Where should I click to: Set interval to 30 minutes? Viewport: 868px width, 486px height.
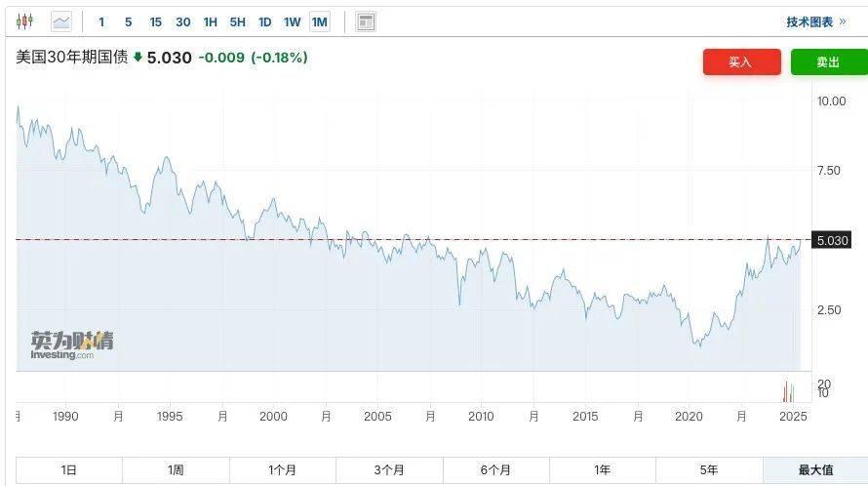[x=183, y=22]
